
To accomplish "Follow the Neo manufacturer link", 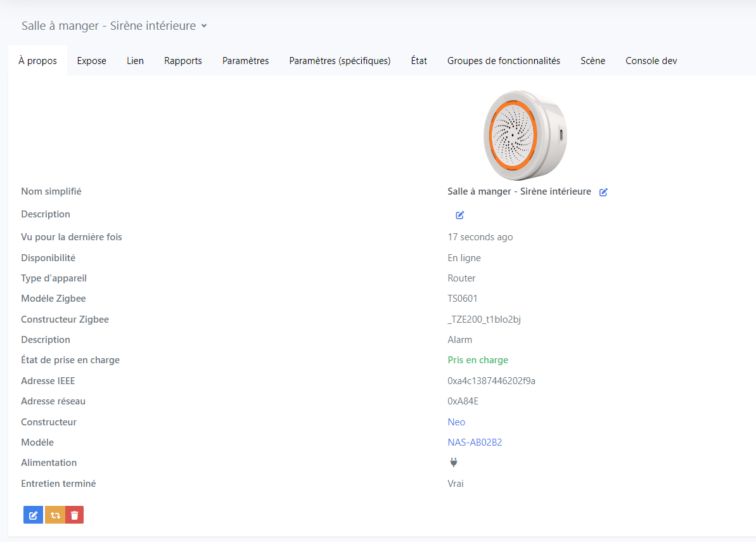I will click(456, 422).
